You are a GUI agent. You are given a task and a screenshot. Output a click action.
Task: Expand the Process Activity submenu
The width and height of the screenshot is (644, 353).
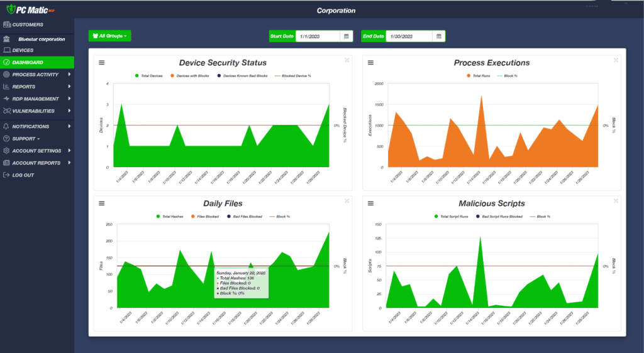click(37, 75)
